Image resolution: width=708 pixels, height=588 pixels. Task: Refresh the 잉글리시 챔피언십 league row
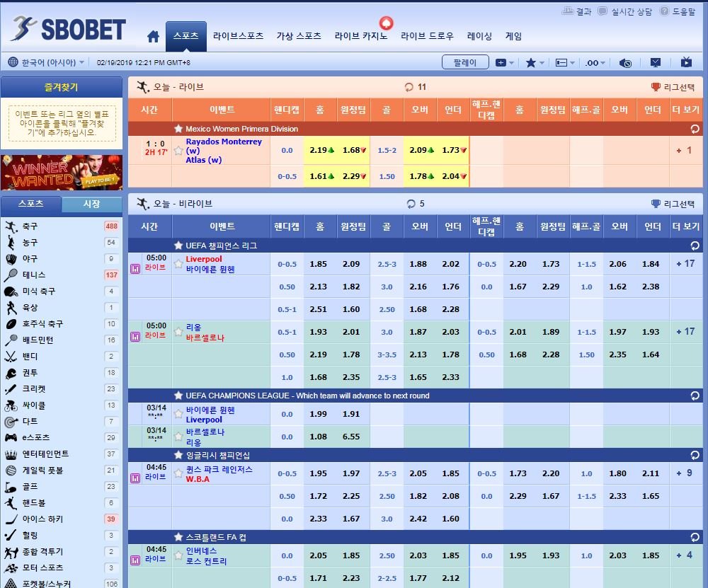[695, 455]
